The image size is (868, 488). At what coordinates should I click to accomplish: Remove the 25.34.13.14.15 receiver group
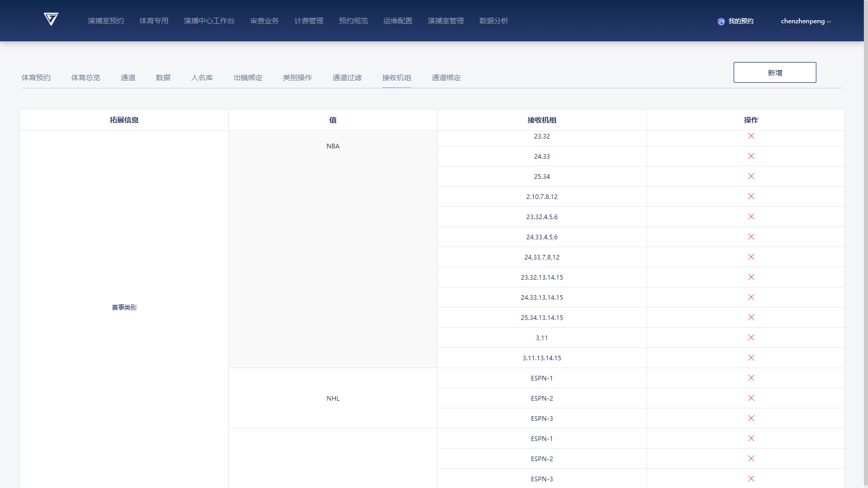pyautogui.click(x=751, y=317)
